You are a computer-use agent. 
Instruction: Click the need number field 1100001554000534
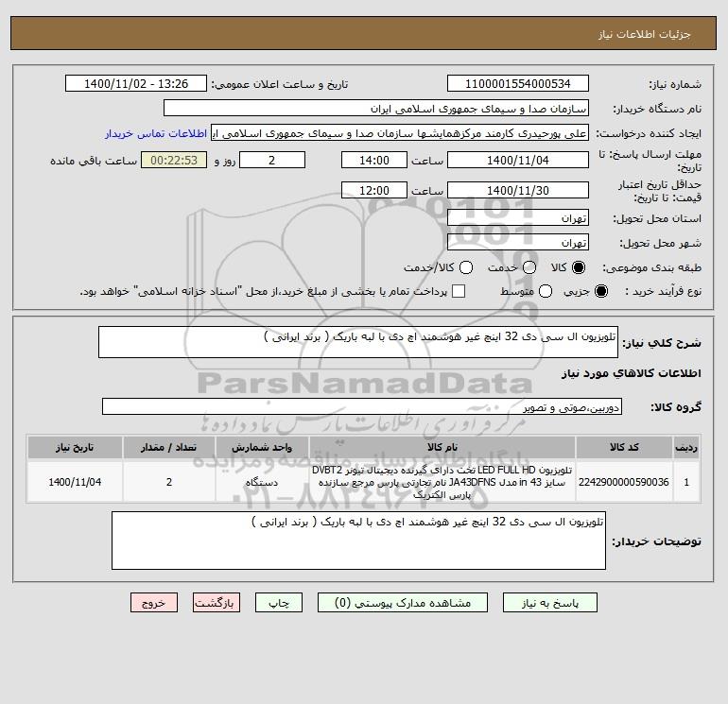click(518, 83)
